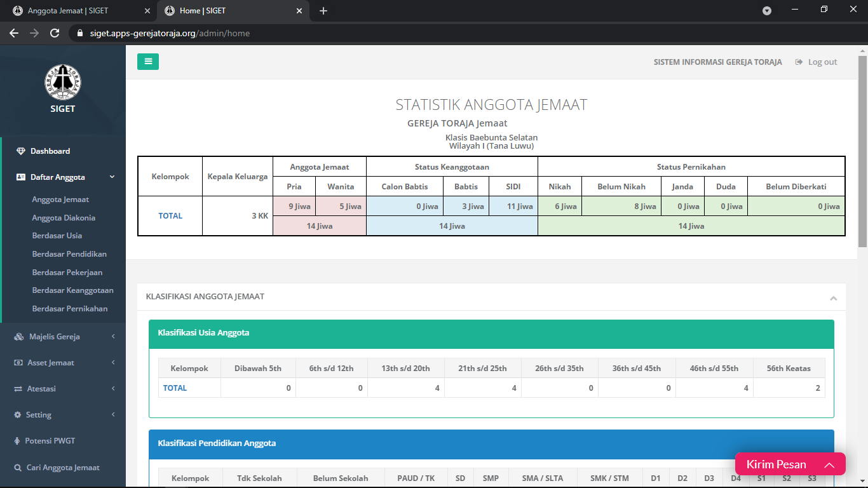Click the padlock site info icon

pos(80,33)
